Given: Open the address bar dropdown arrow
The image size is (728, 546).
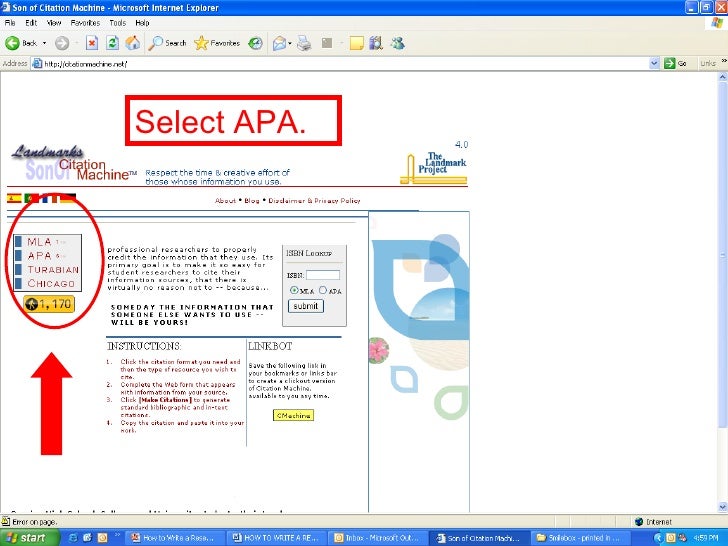Looking at the screenshot, I should click(x=654, y=64).
